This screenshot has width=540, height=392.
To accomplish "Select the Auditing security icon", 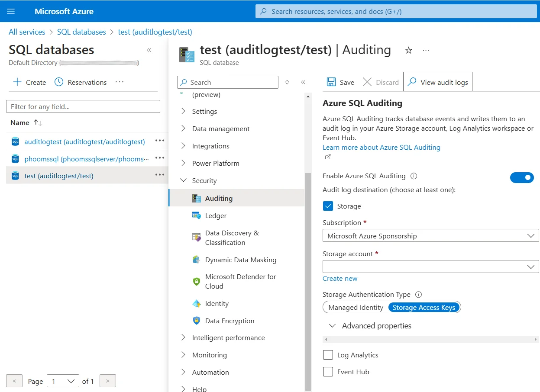I will [197, 198].
